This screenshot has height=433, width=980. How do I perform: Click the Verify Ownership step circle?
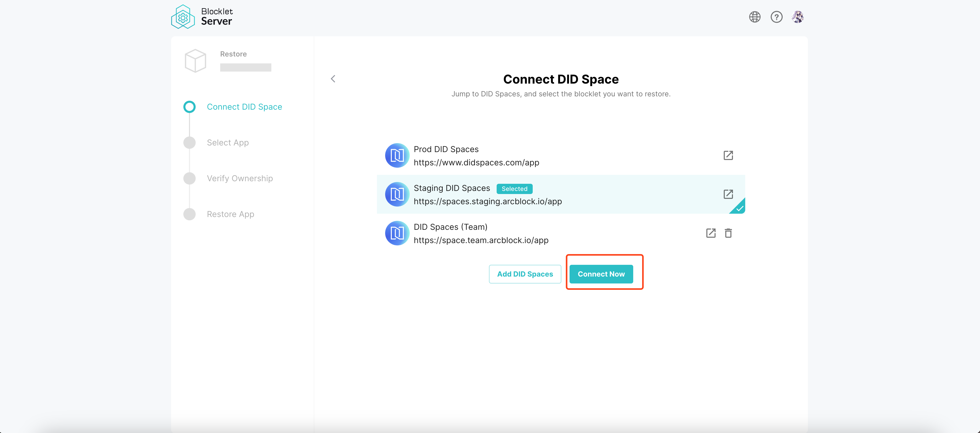pos(190,178)
